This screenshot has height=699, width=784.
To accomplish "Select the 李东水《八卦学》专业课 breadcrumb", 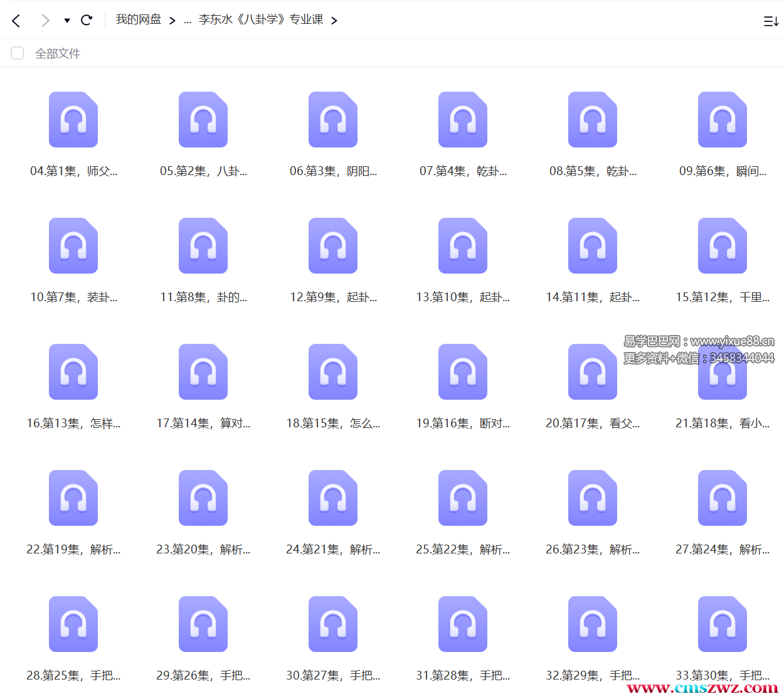I will point(261,19).
